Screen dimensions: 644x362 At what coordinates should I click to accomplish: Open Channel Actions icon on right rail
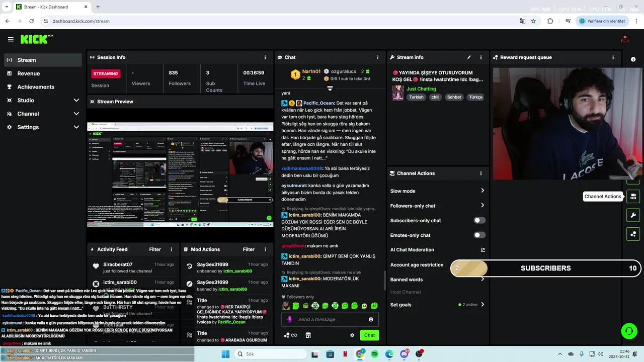633,197
